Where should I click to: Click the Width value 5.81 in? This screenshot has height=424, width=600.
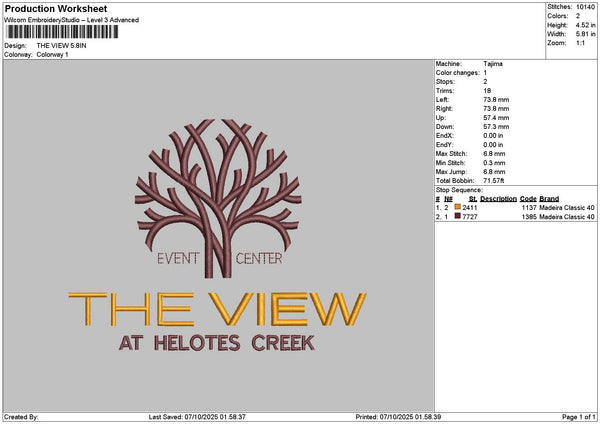pos(585,34)
